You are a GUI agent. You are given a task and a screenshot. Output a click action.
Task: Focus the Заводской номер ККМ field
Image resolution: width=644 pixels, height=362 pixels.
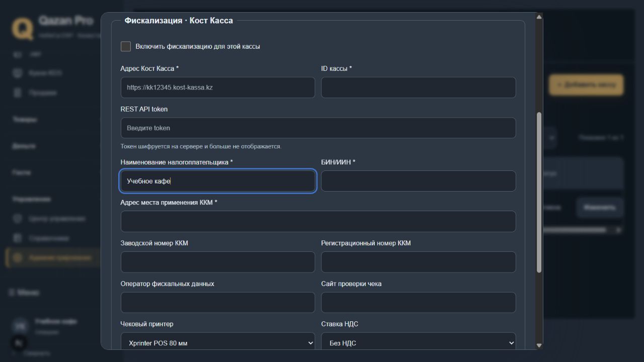click(x=218, y=262)
